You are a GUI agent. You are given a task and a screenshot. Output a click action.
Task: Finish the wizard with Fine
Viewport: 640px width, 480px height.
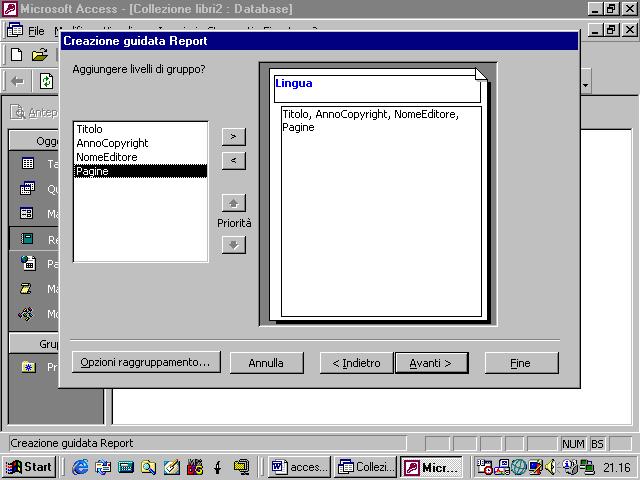pyautogui.click(x=521, y=363)
